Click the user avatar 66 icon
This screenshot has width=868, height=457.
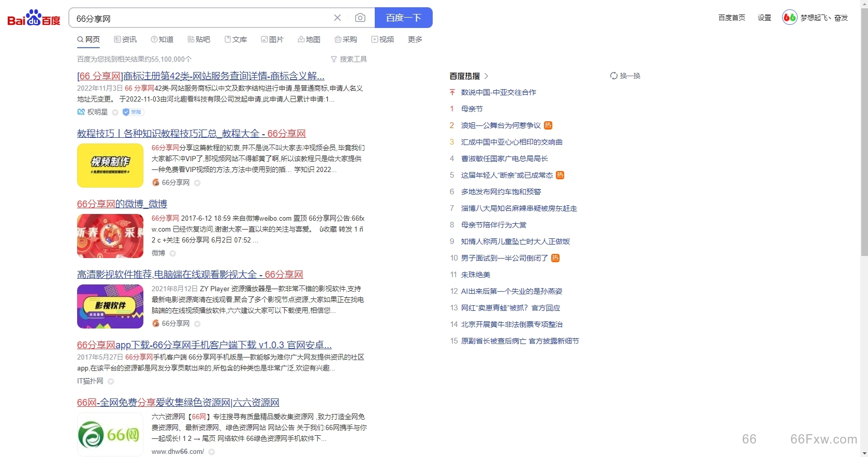[790, 17]
